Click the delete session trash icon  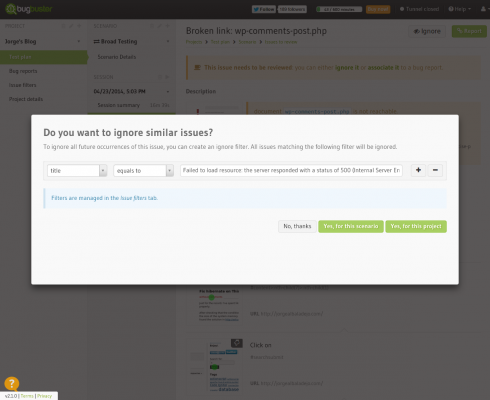(x=159, y=77)
